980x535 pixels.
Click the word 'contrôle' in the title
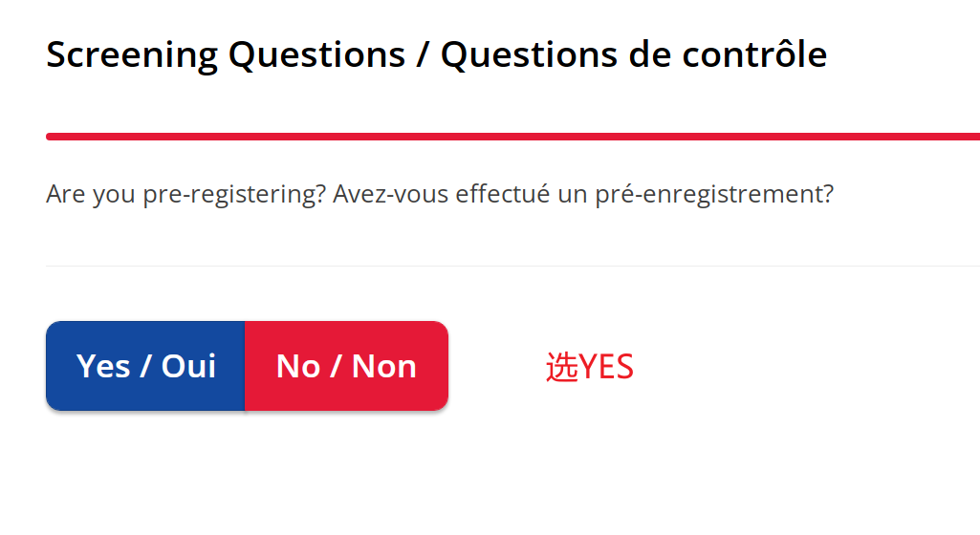(x=754, y=53)
